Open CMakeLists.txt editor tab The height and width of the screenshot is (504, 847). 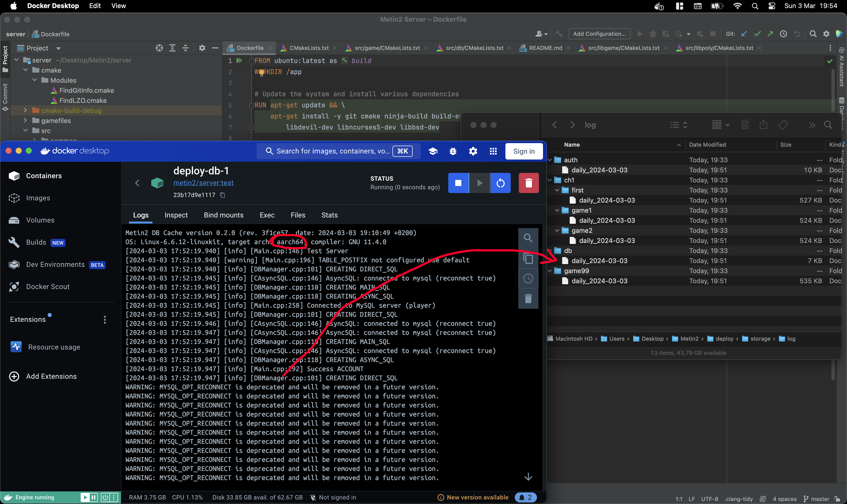[x=309, y=48]
